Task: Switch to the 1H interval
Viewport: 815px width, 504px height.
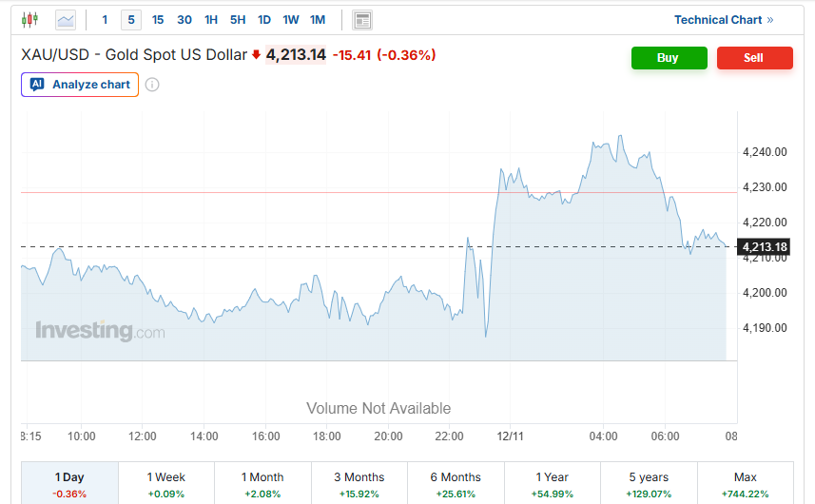Action: click(211, 19)
